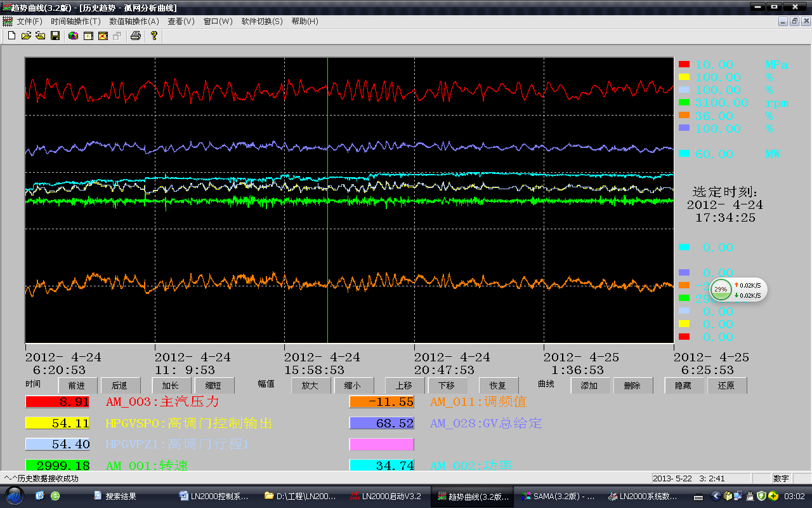The image size is (812, 508).
Task: Click the keyboard icon in system tray
Action: tap(698, 497)
